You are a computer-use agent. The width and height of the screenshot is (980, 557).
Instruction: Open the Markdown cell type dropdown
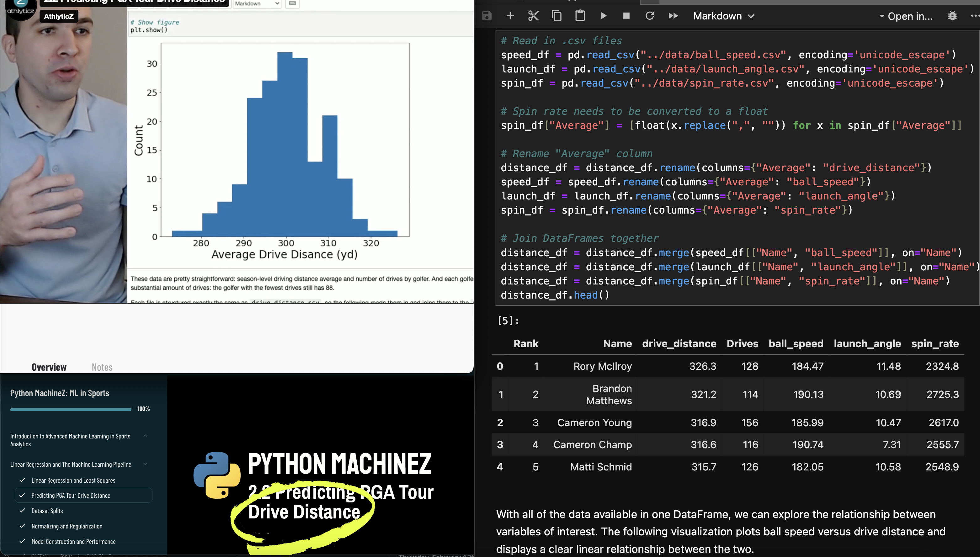[723, 16]
